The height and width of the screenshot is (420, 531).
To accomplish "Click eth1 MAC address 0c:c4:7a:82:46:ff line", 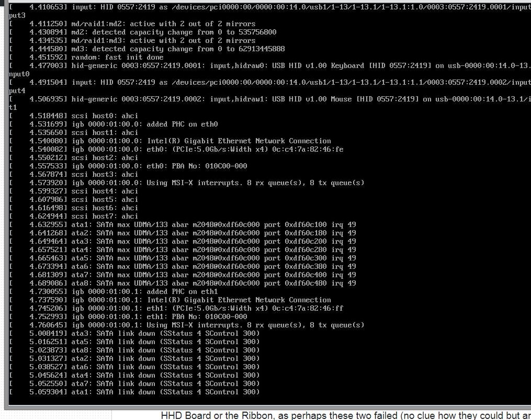I will [x=176, y=308].
